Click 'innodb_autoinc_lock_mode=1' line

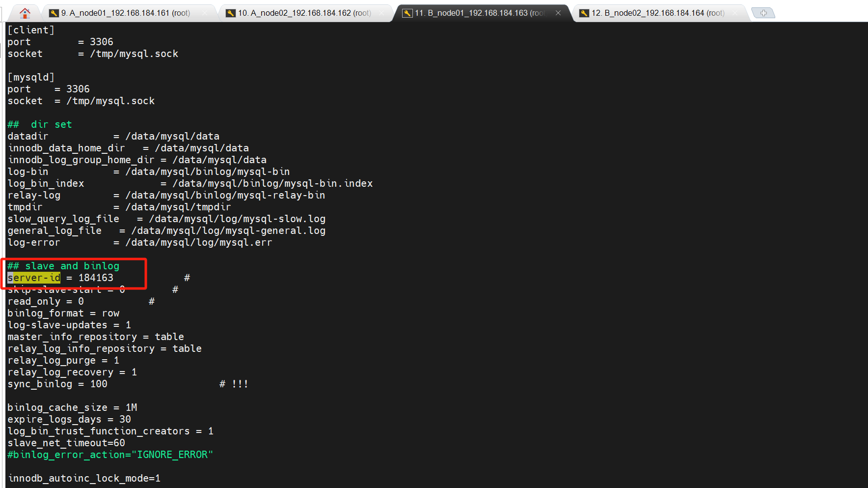tap(84, 478)
